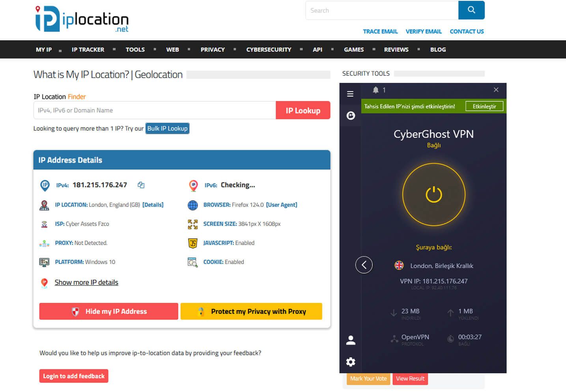Image resolution: width=566 pixels, height=392 pixels.
Task: Go to the BLOG page
Action: tap(438, 50)
